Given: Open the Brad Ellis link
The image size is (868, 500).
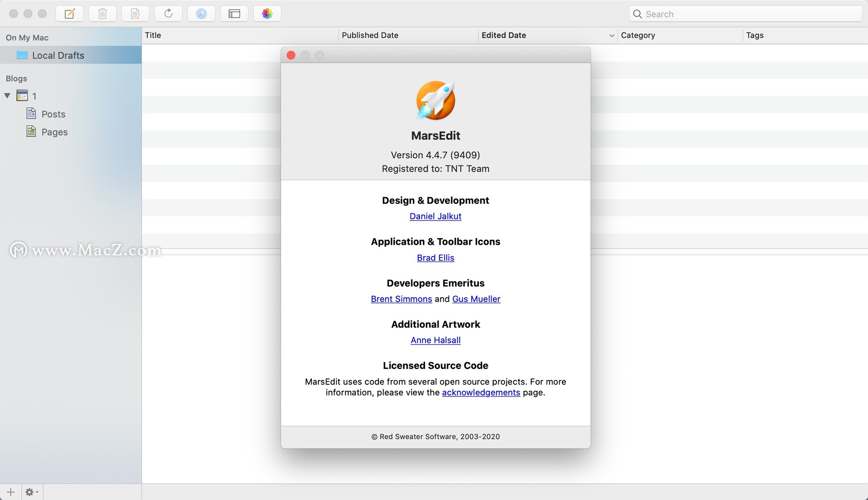Looking at the screenshot, I should (x=435, y=257).
